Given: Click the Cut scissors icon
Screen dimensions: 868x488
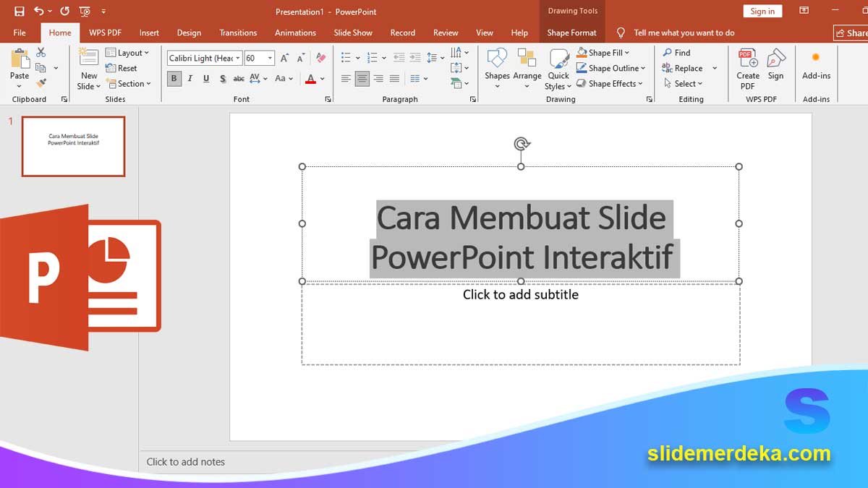Looking at the screenshot, I should click(x=41, y=53).
